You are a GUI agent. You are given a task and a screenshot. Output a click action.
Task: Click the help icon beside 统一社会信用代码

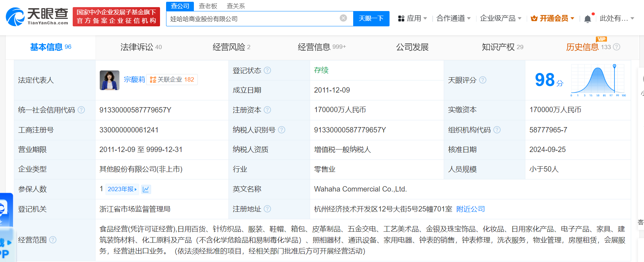81,110
